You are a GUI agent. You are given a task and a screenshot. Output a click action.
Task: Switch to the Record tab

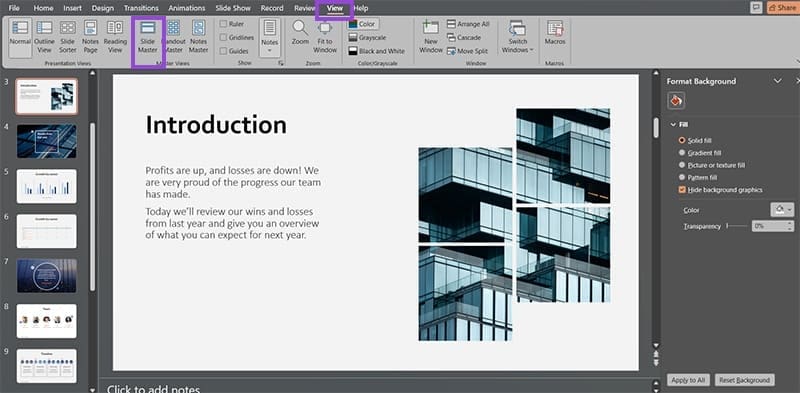(x=272, y=8)
